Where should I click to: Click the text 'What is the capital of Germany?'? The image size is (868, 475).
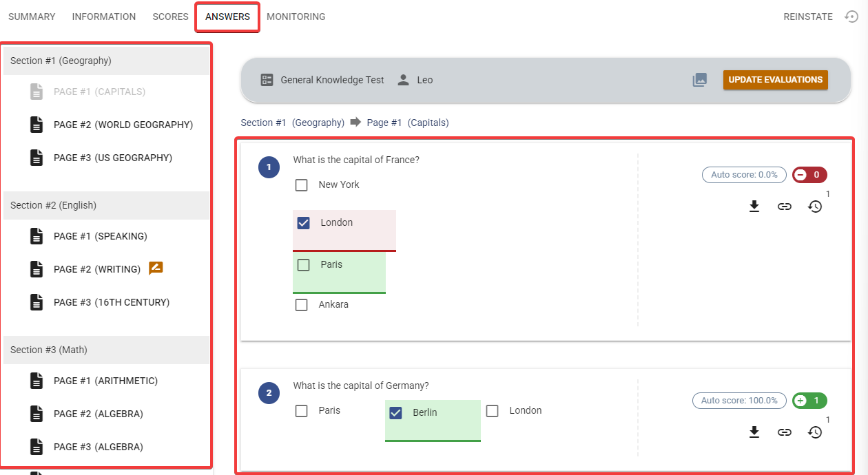coord(361,386)
